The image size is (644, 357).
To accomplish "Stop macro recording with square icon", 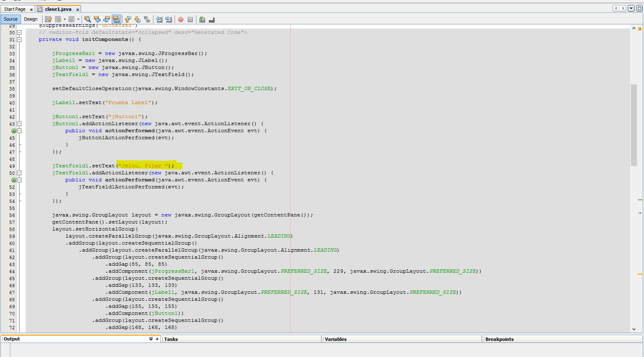I will pyautogui.click(x=190, y=19).
